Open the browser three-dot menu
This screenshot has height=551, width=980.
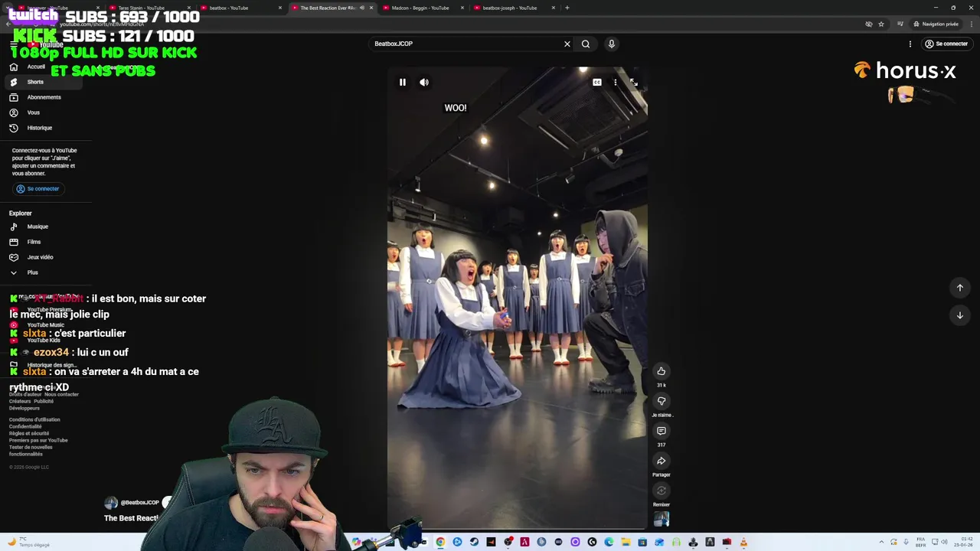(x=970, y=24)
